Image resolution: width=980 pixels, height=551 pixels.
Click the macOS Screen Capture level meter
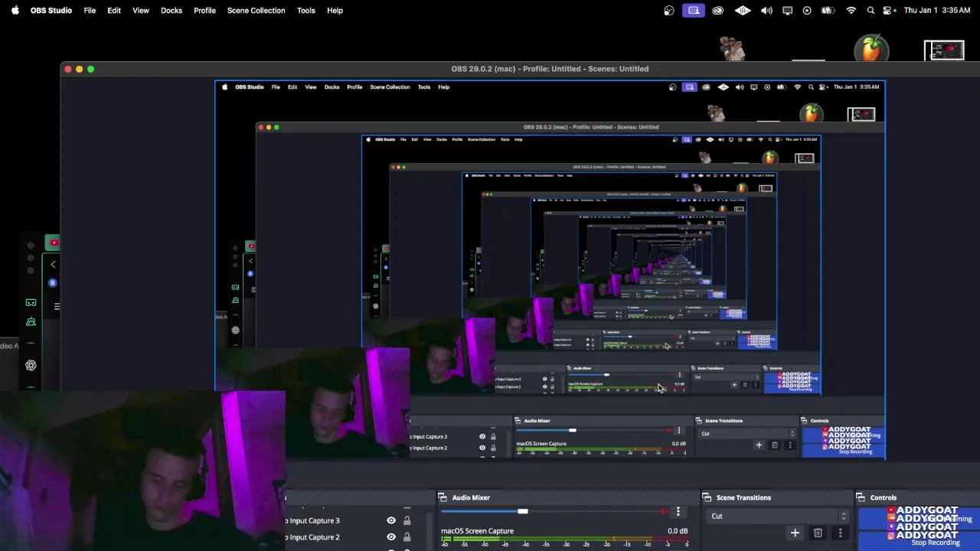[x=564, y=541]
